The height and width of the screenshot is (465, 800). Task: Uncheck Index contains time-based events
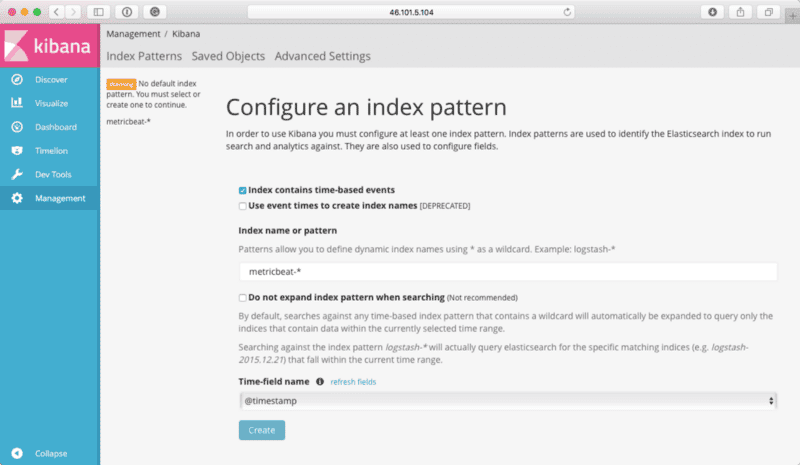pos(243,190)
